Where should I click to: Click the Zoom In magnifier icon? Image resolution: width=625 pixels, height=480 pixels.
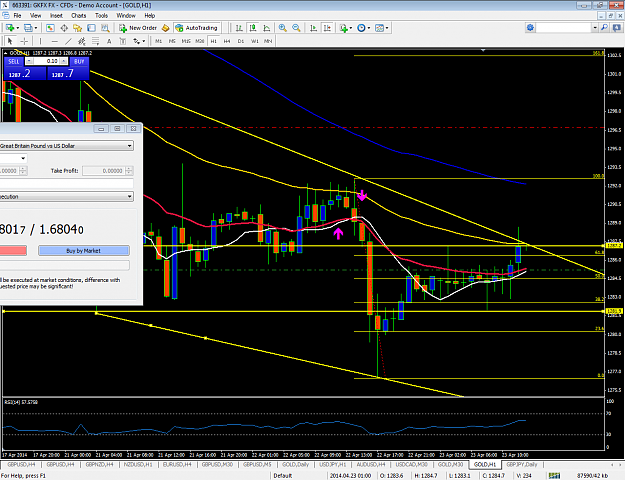pos(283,28)
